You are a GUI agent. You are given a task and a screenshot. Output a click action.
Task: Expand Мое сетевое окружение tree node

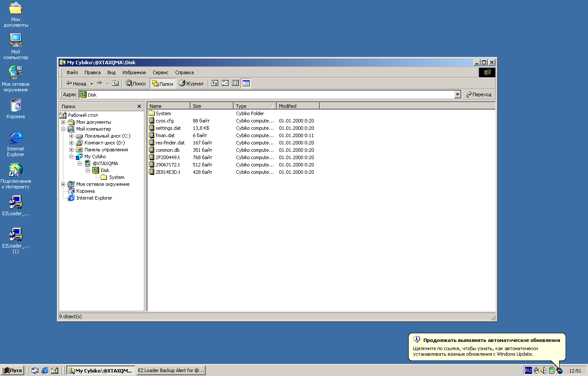[x=63, y=184]
